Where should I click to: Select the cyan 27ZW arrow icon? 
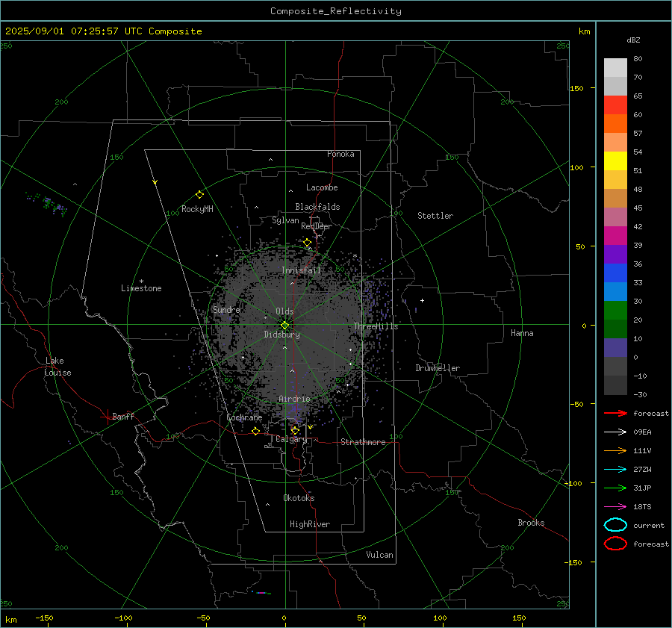[615, 470]
